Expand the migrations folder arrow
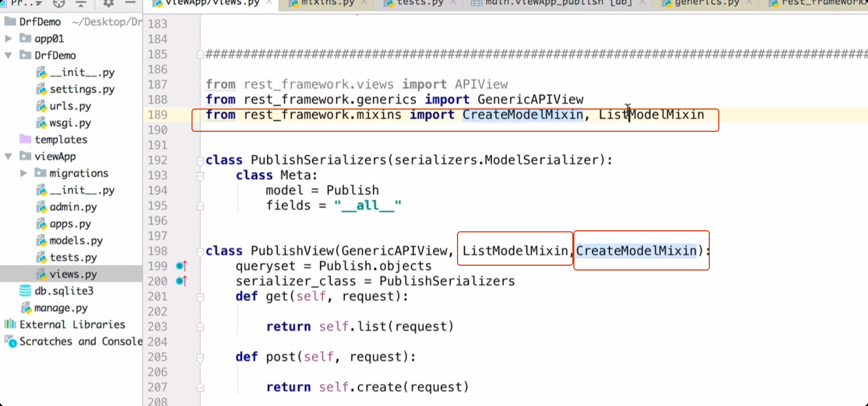Viewport: 868px width, 406px height. point(23,173)
